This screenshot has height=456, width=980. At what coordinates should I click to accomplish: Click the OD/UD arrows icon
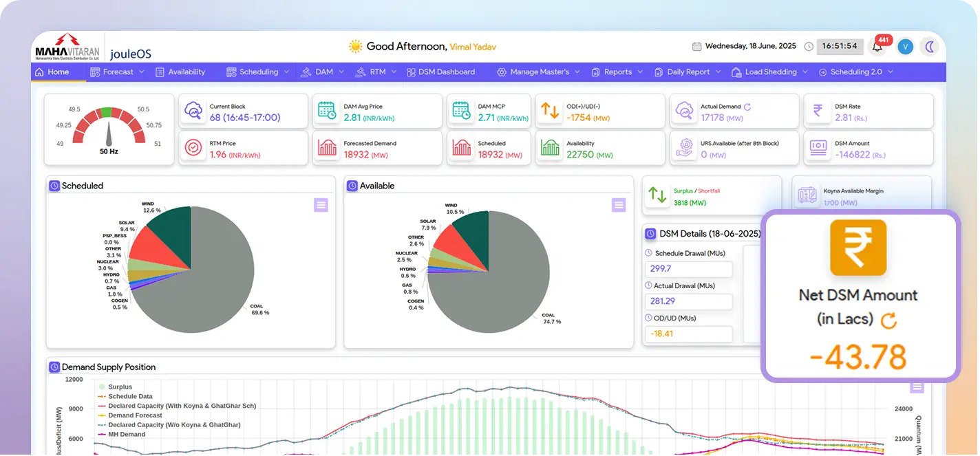click(x=550, y=111)
